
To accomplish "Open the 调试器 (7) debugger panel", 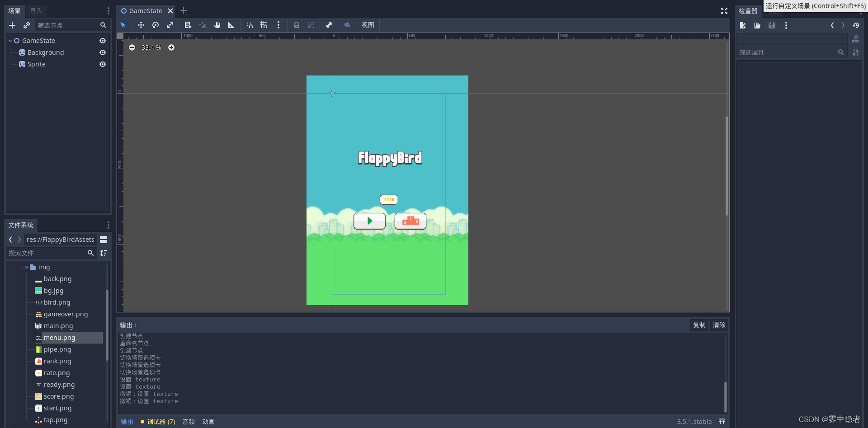I will 157,422.
